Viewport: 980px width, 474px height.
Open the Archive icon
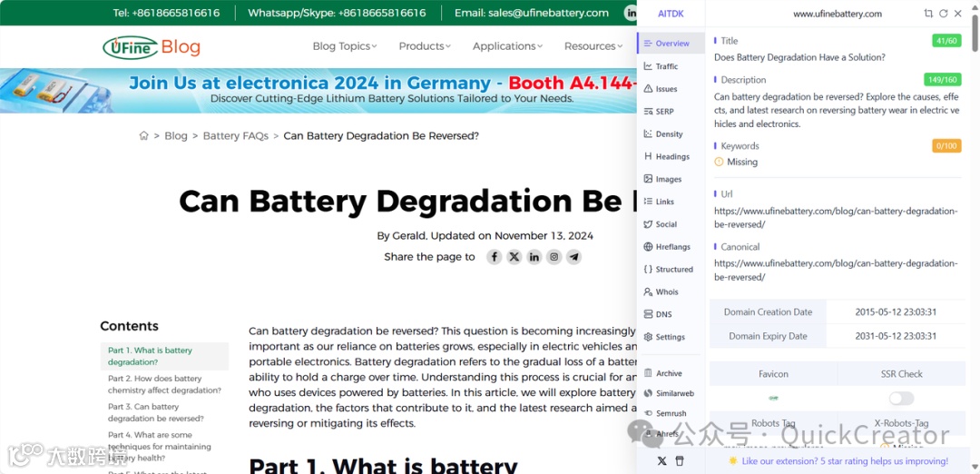click(648, 373)
